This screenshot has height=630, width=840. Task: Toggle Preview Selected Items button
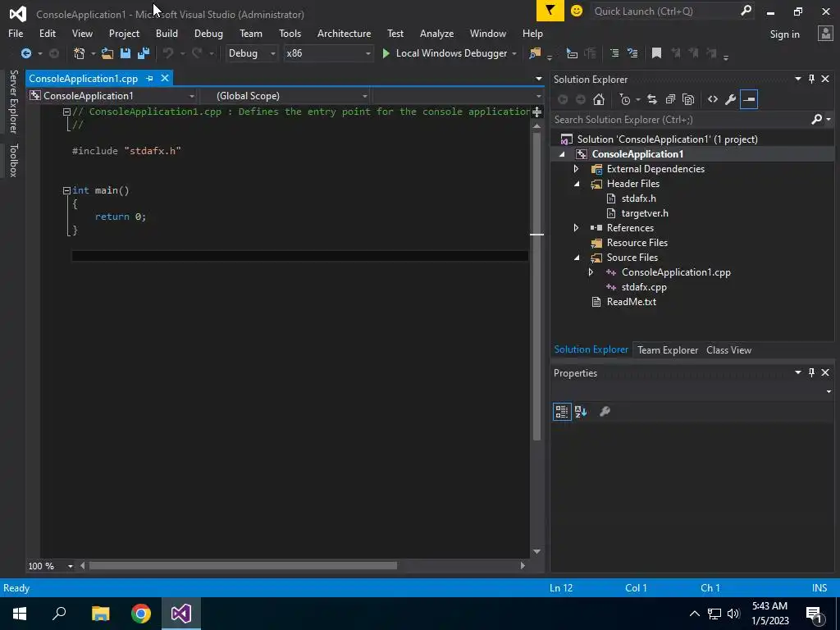pyautogui.click(x=749, y=99)
